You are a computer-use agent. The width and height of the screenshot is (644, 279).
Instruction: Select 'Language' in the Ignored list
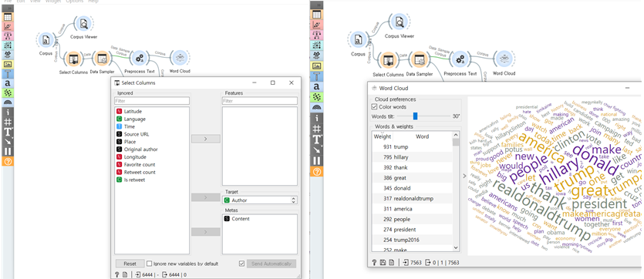pos(152,119)
